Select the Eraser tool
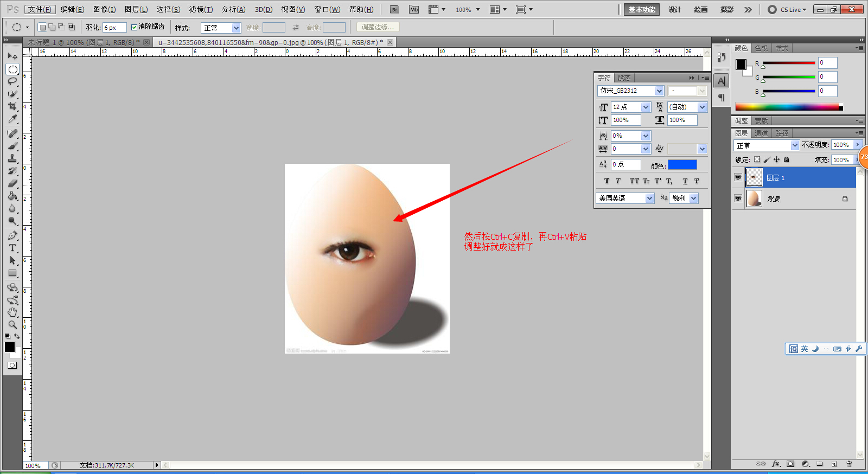This screenshot has height=474, width=868. [12, 183]
